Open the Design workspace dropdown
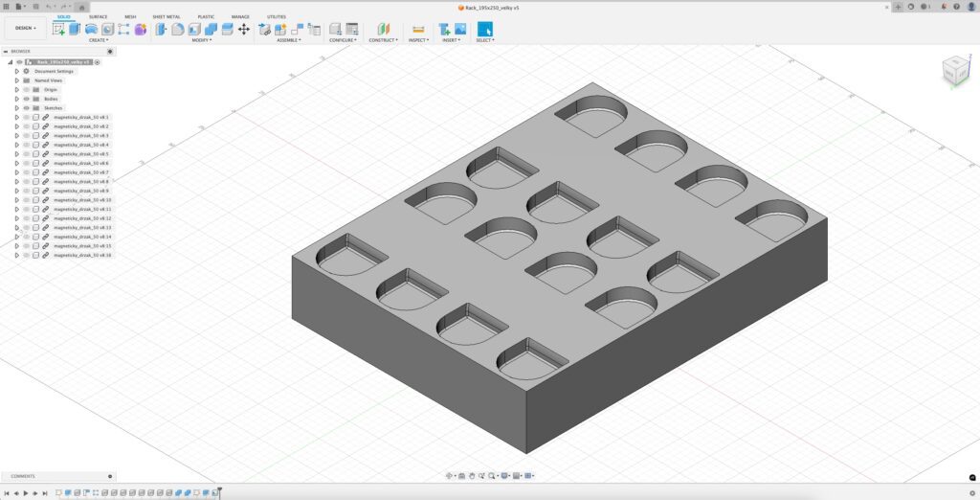This screenshot has height=500, width=980. pyautogui.click(x=26, y=28)
